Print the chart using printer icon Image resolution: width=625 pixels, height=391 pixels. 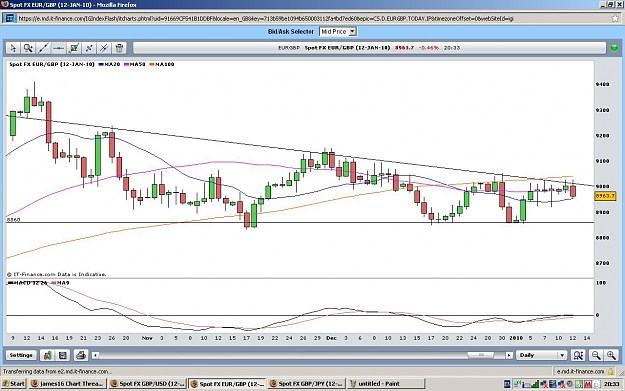tap(81, 355)
